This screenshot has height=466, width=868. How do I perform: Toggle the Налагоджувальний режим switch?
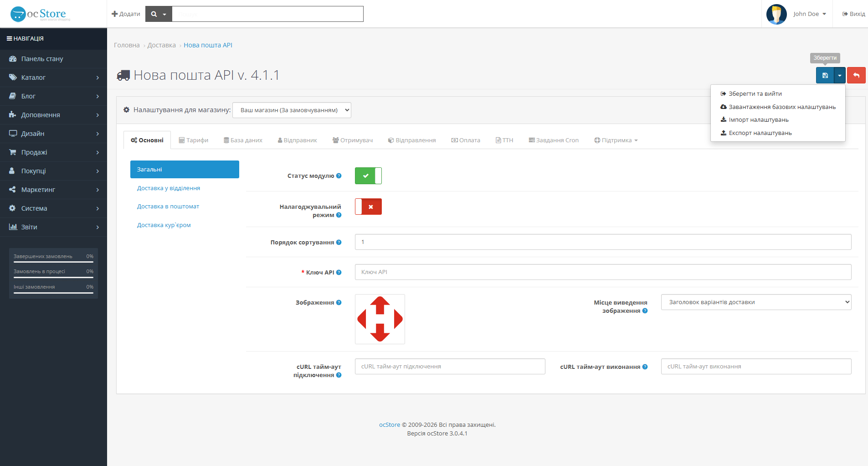pyautogui.click(x=368, y=207)
